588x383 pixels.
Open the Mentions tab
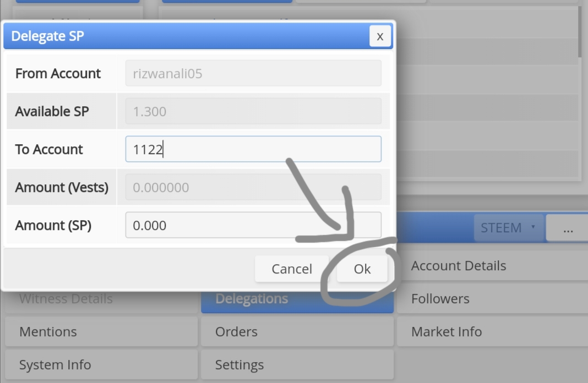(101, 332)
